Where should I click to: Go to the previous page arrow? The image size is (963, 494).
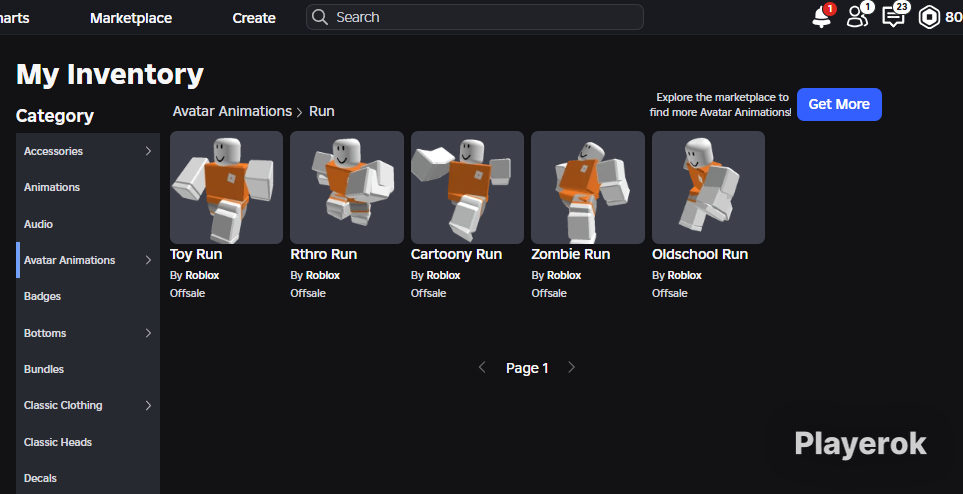click(482, 367)
